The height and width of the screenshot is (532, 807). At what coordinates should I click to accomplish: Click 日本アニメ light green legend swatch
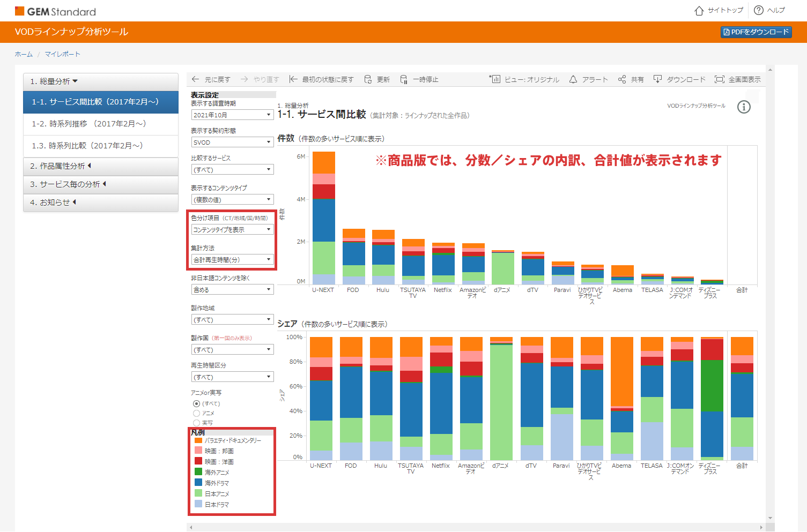[x=198, y=493]
